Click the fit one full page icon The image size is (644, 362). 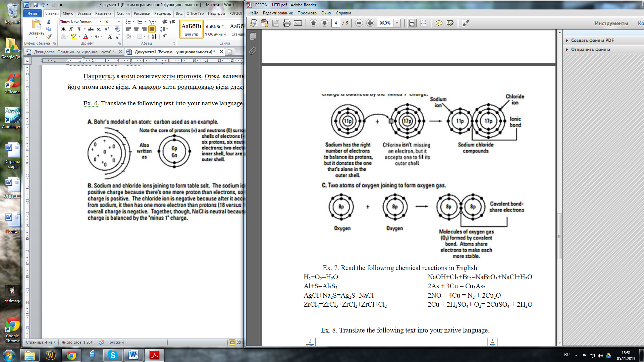(424, 23)
